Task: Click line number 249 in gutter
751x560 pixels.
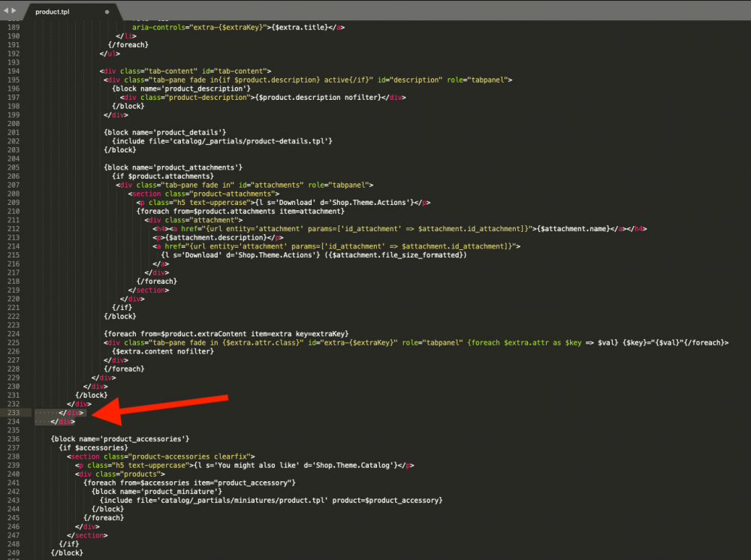Action: click(x=14, y=552)
